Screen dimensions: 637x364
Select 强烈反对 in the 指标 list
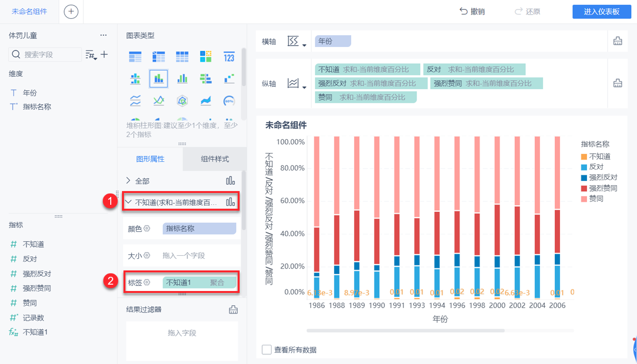[37, 274]
